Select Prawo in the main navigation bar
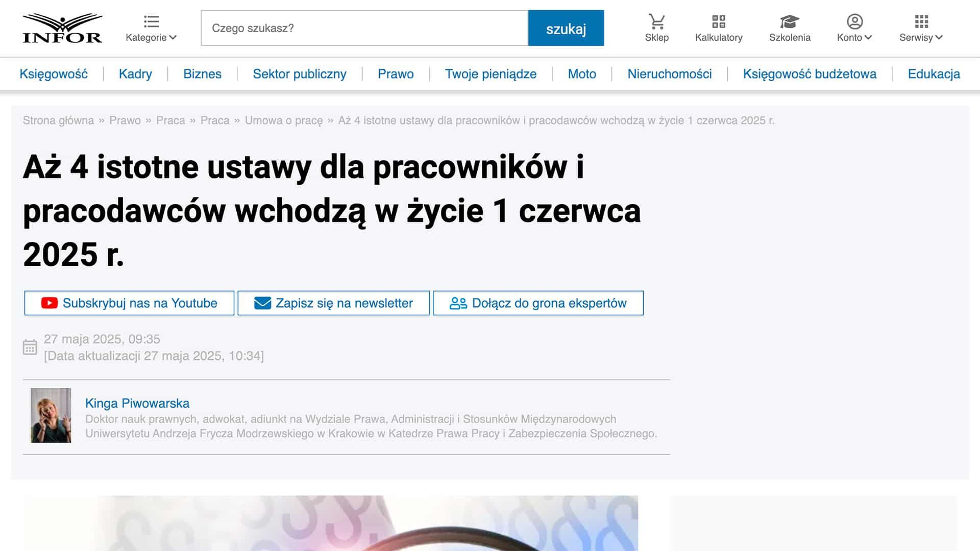This screenshot has height=551, width=980. (396, 74)
